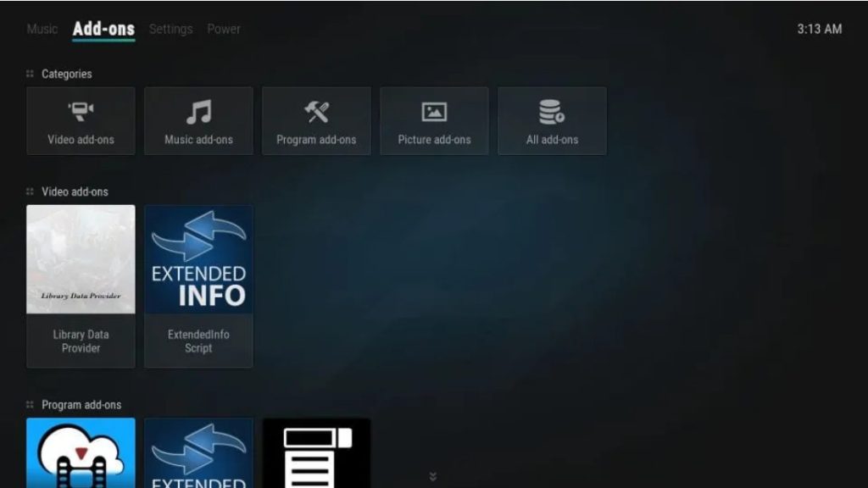Click the 3:13 AM clock
868x488 pixels.
(820, 29)
